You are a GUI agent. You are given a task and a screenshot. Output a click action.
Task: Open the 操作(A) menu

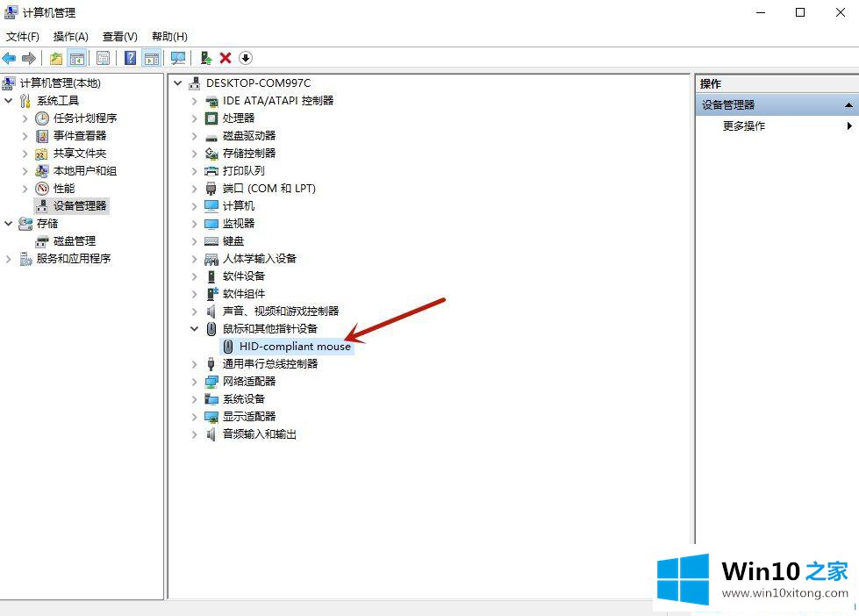(x=70, y=36)
